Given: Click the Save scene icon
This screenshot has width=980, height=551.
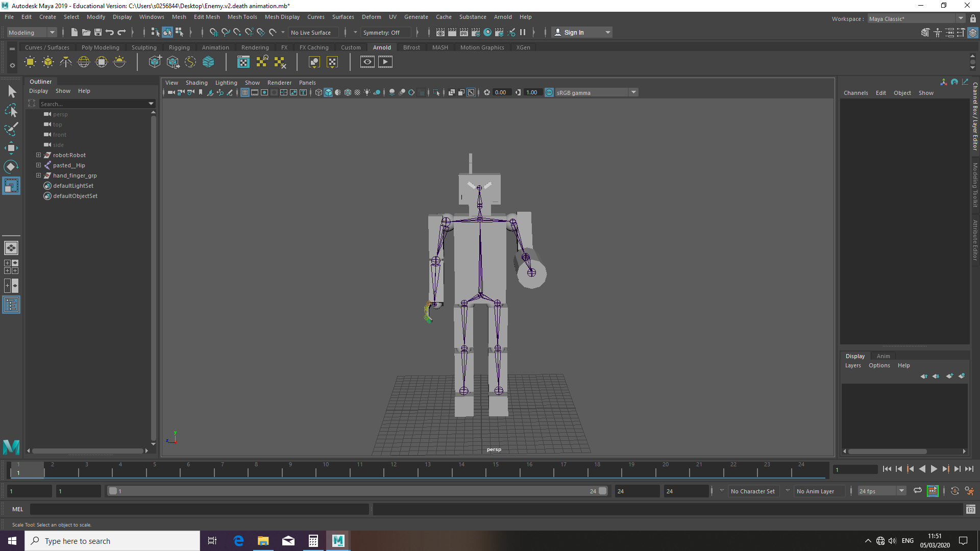Looking at the screenshot, I should point(98,32).
